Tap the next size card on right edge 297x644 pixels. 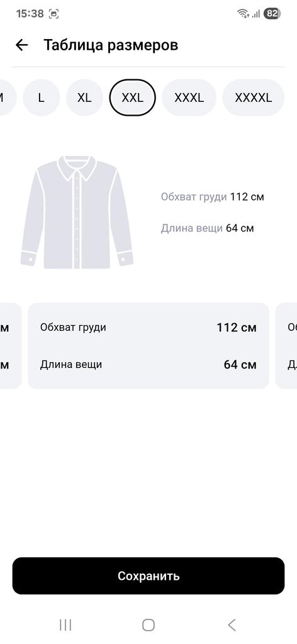[x=286, y=346]
